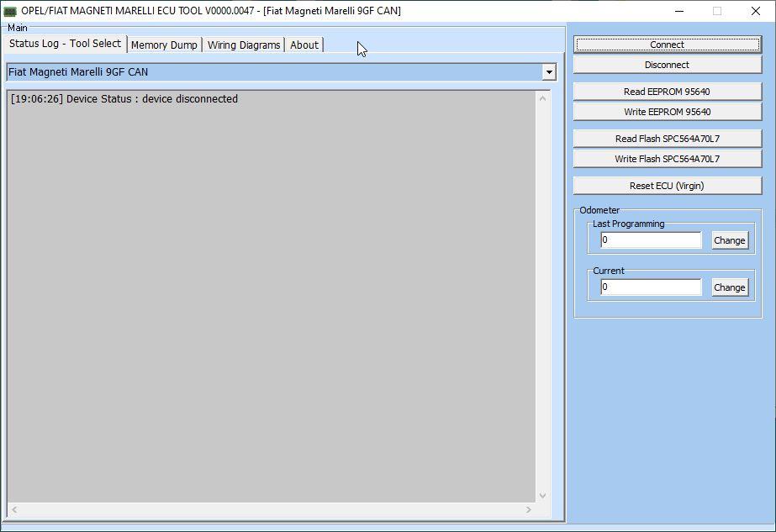Change the Last Programming odometer value
The image size is (776, 532).
pyautogui.click(x=730, y=240)
